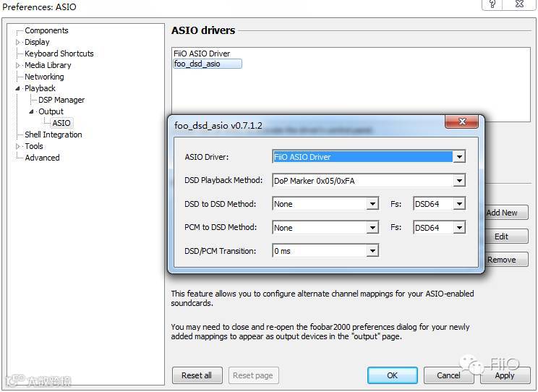The width and height of the screenshot is (538, 392).
Task: Select Playback in the preferences tree
Action: click(40, 88)
